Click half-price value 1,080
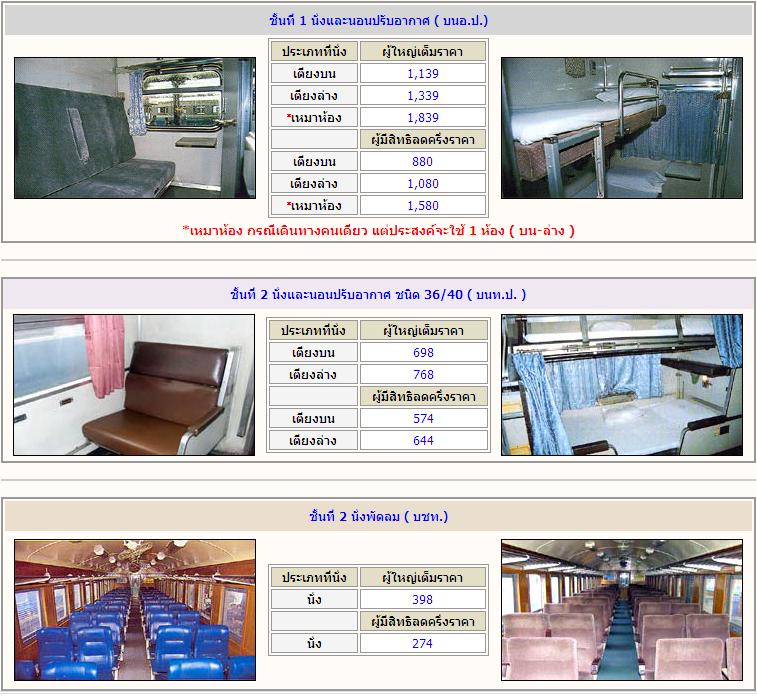Screen dimensions: 757x697 423,183
